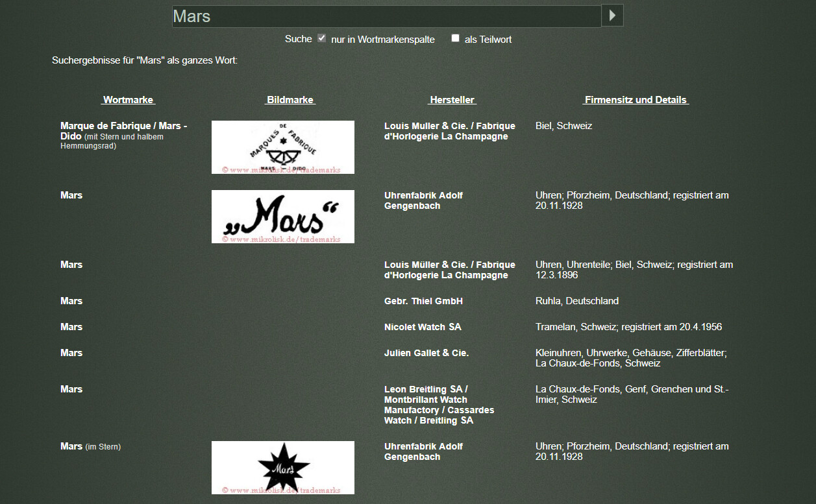This screenshot has height=504, width=816.
Task: Open the handwritten „Mars" trademark image
Action: (x=283, y=217)
